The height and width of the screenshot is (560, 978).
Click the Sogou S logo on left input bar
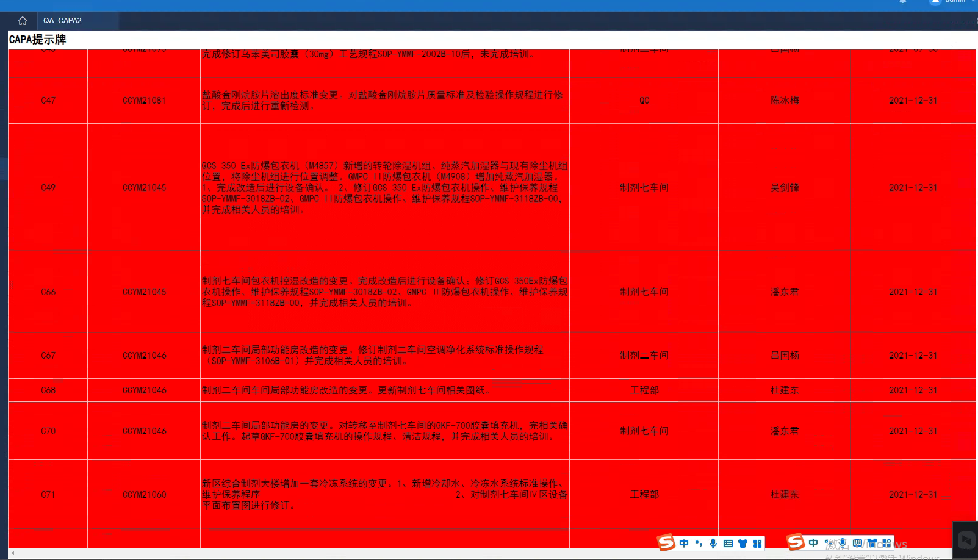click(x=666, y=542)
